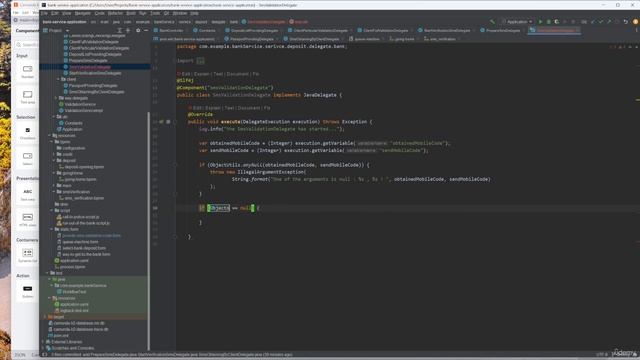Viewport: 640px width, 360px height.
Task: Switch to the going-home editor tab
Action: tap(403, 39)
